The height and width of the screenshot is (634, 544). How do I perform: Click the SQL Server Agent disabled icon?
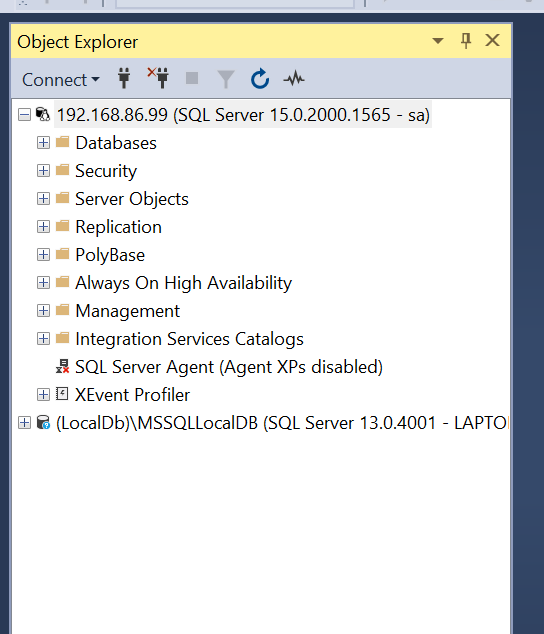(x=62, y=366)
